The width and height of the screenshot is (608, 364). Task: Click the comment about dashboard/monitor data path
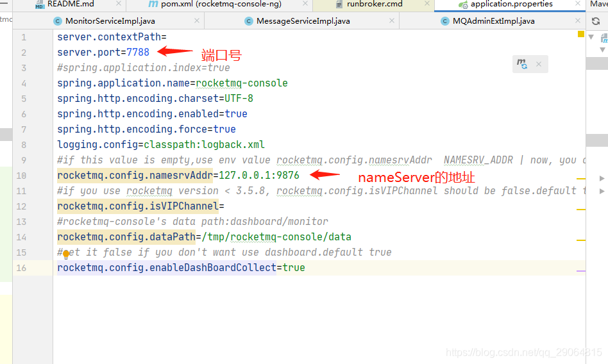point(192,222)
